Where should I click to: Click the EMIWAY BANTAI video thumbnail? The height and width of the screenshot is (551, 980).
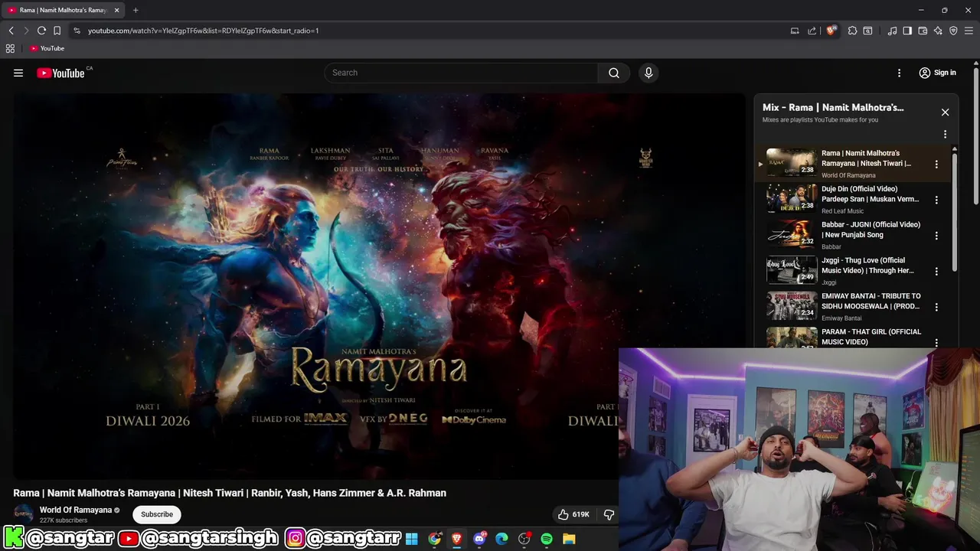(x=792, y=305)
